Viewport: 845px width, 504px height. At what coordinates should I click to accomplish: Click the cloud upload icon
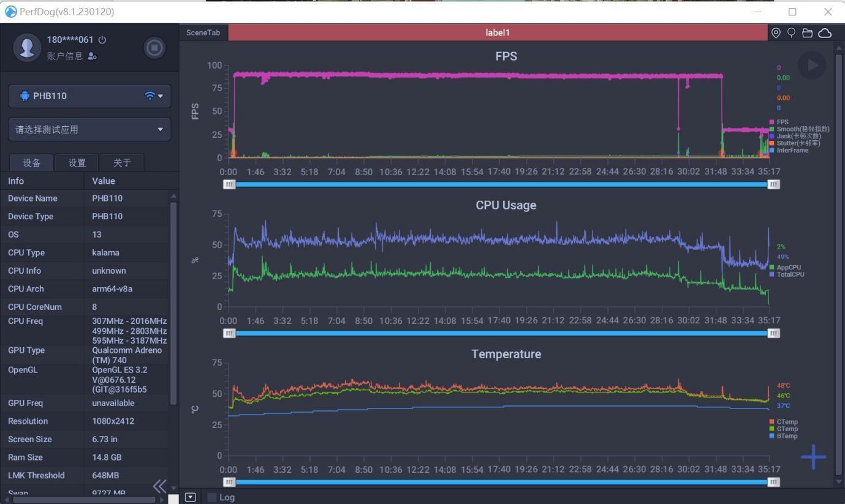pyautogui.click(x=825, y=33)
